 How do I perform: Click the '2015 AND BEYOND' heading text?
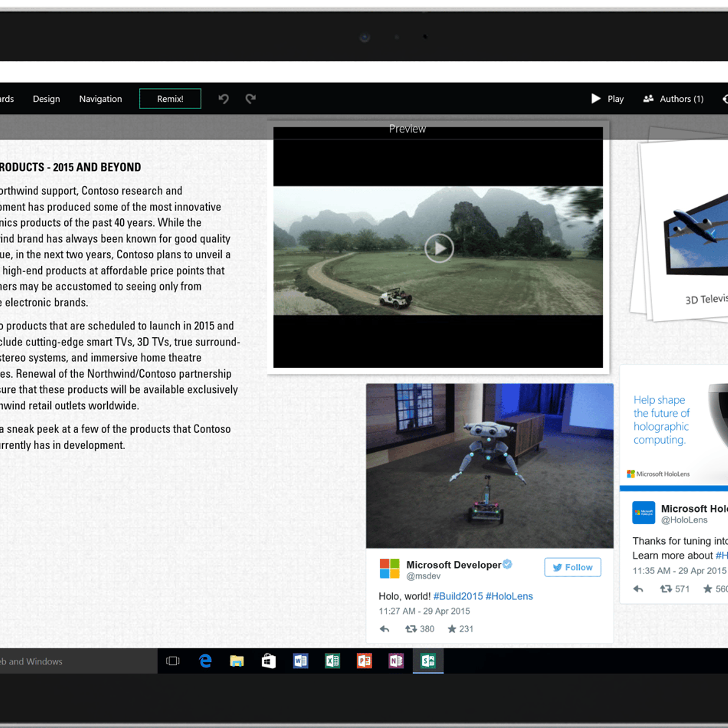click(97, 167)
